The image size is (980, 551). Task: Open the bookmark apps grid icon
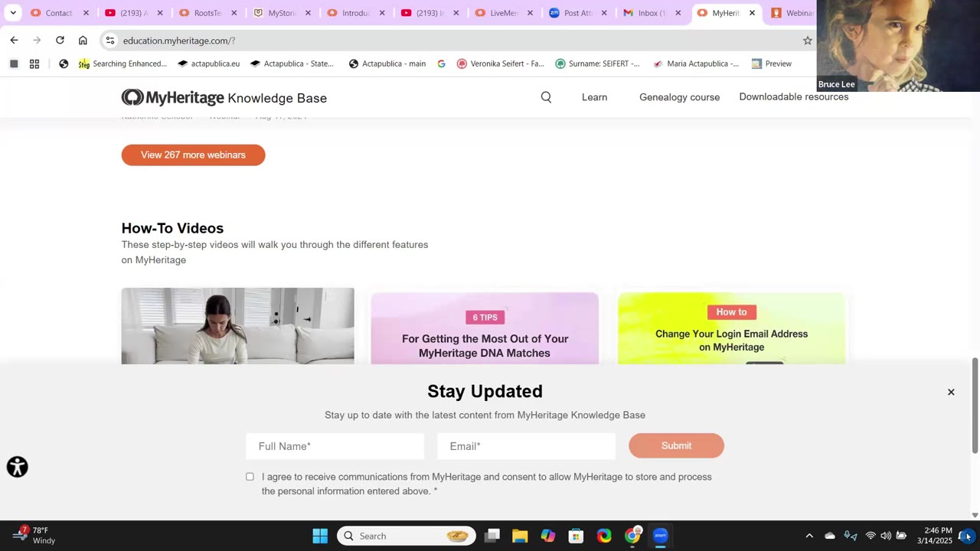(x=34, y=64)
